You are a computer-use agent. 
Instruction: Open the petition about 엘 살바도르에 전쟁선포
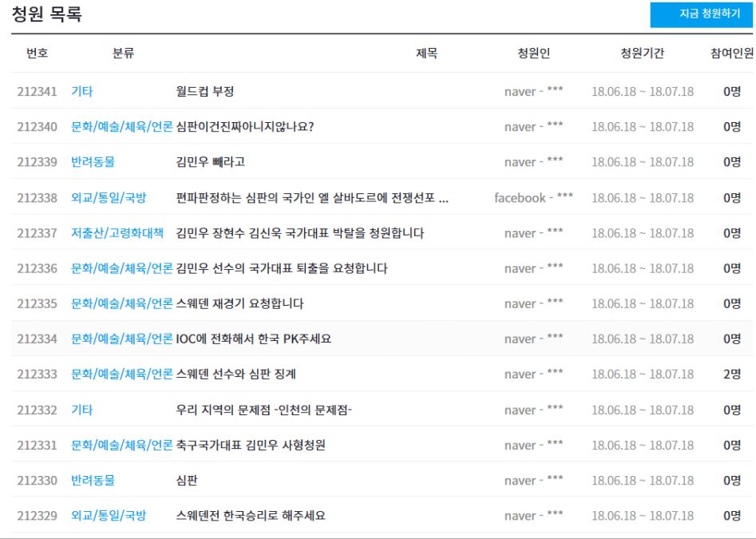(311, 197)
